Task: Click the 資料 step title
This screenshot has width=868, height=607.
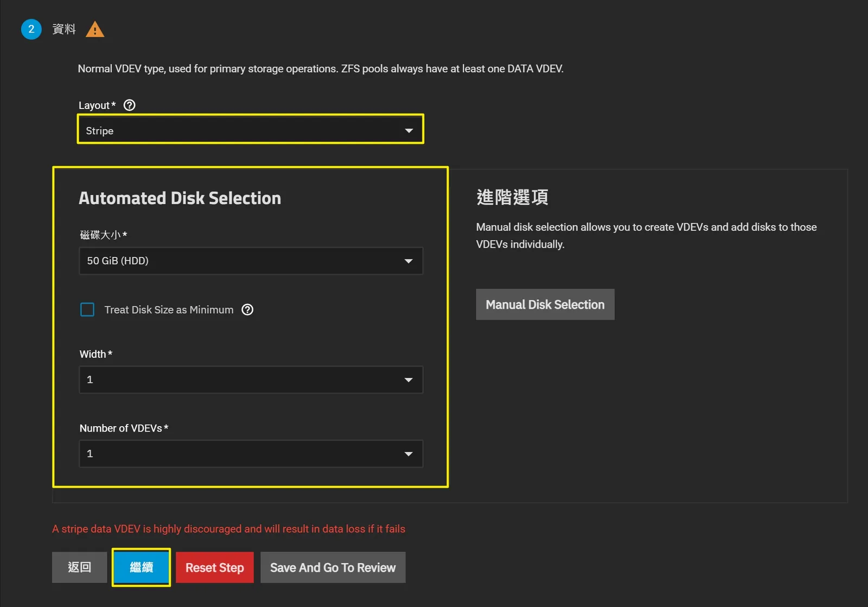Action: click(64, 29)
